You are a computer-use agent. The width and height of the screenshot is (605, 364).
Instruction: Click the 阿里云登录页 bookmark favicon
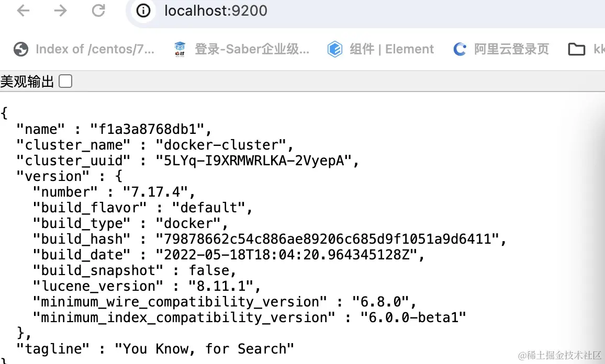tap(460, 49)
